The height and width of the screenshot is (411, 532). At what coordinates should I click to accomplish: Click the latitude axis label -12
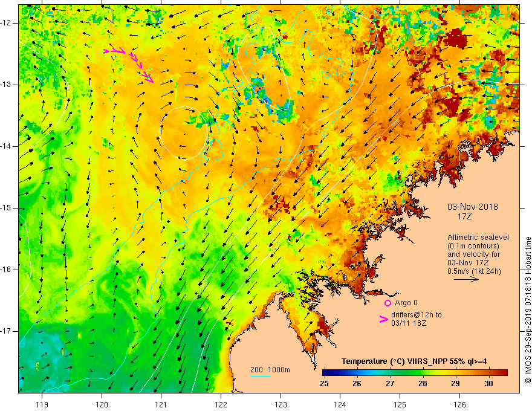(6, 23)
